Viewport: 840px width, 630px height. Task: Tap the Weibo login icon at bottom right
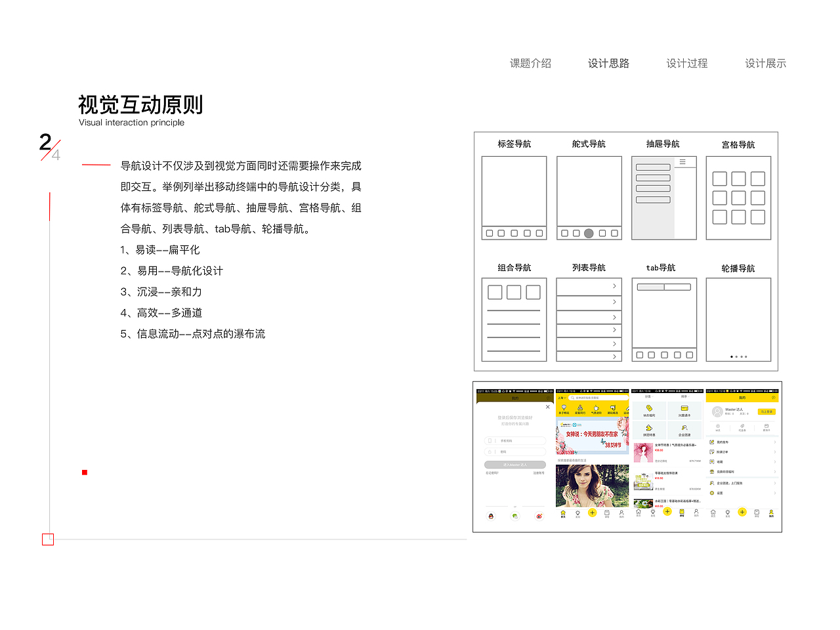[x=539, y=517]
